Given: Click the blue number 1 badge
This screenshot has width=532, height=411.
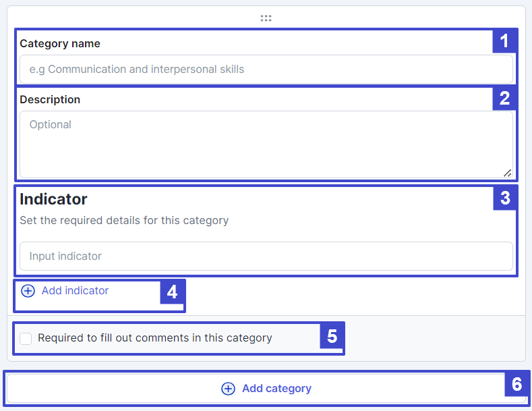Looking at the screenshot, I should (504, 41).
